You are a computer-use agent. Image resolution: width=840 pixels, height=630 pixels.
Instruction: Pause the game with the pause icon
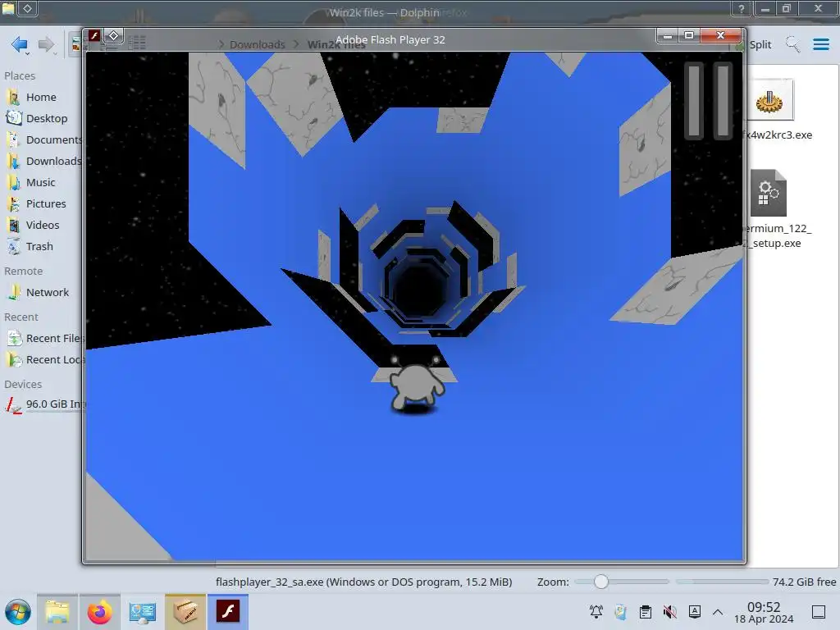[x=708, y=100]
